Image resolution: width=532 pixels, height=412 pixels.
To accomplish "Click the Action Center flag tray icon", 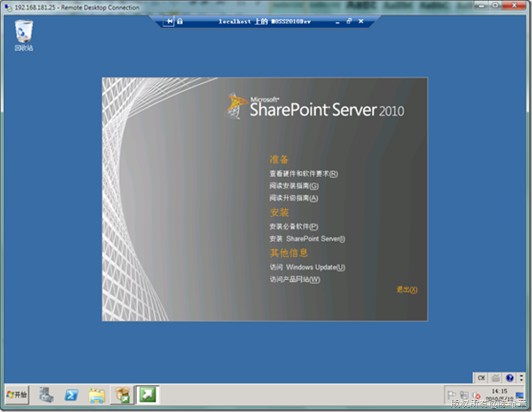I will (451, 395).
